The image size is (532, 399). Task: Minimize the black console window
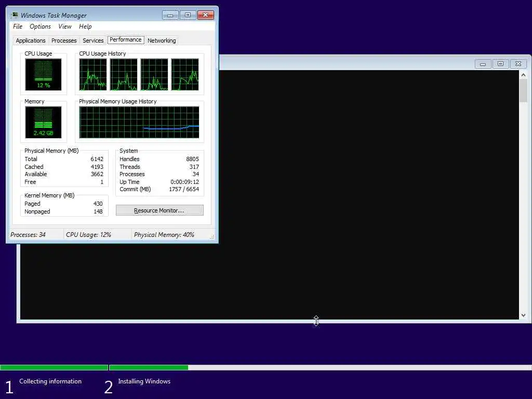[483, 64]
